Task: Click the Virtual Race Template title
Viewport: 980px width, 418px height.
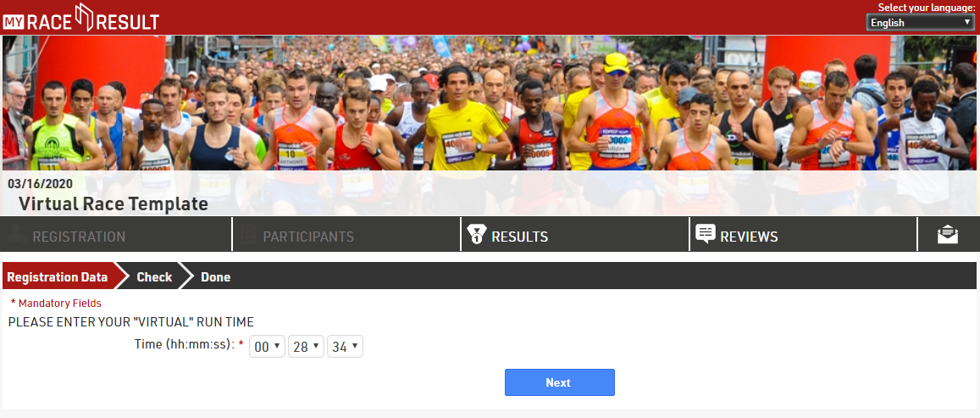Action: coord(114,203)
